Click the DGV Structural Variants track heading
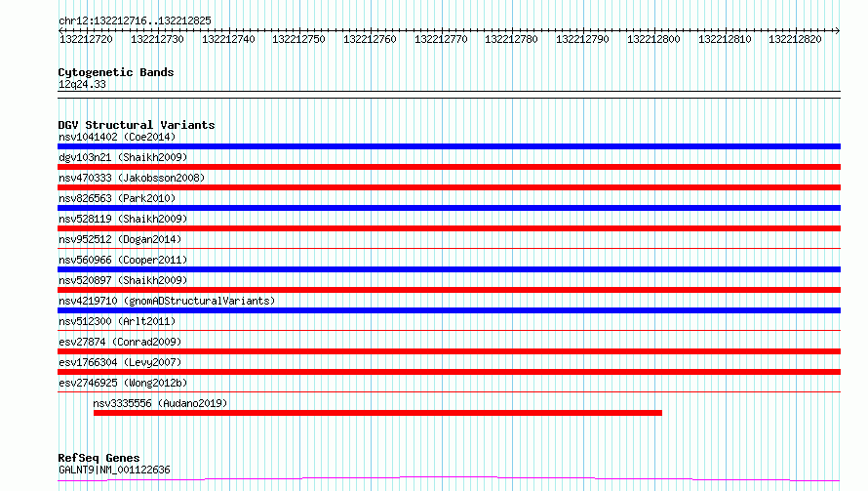Screen dimensions: 868x491 point(137,125)
